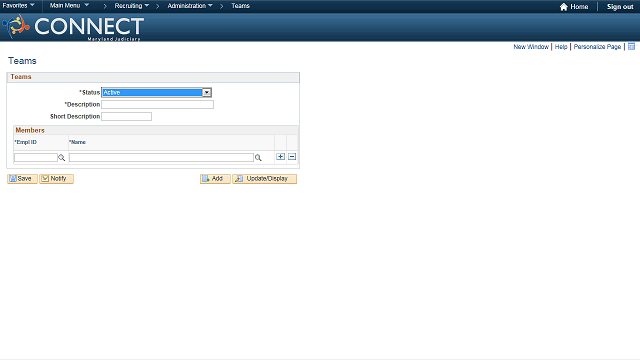Open the Main Menu dropdown
640x360 pixels.
pyautogui.click(x=69, y=6)
